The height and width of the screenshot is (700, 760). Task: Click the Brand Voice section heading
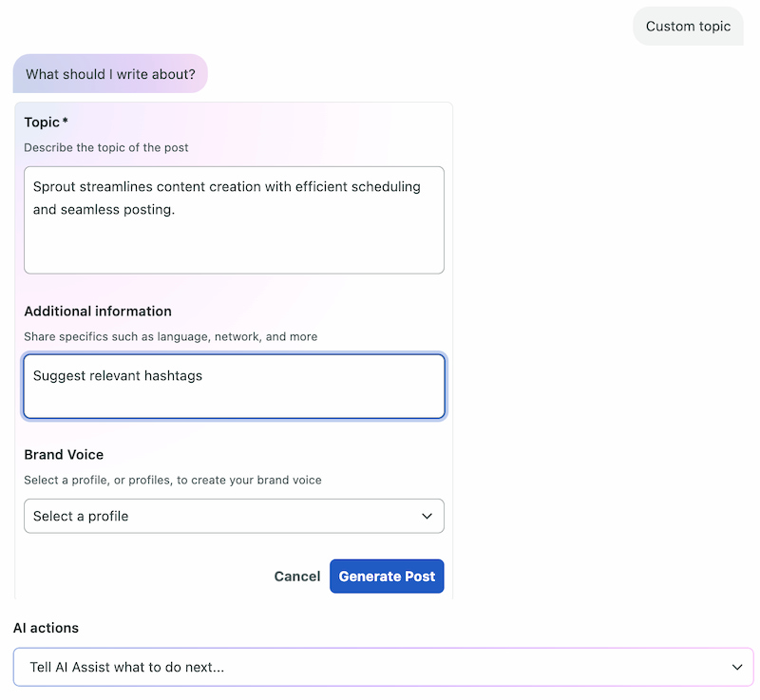click(x=64, y=454)
